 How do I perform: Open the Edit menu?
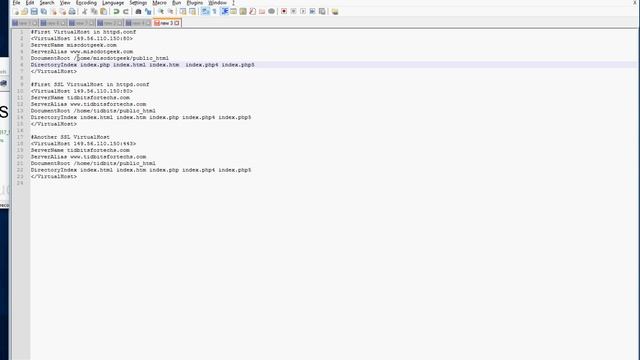[30, 3]
